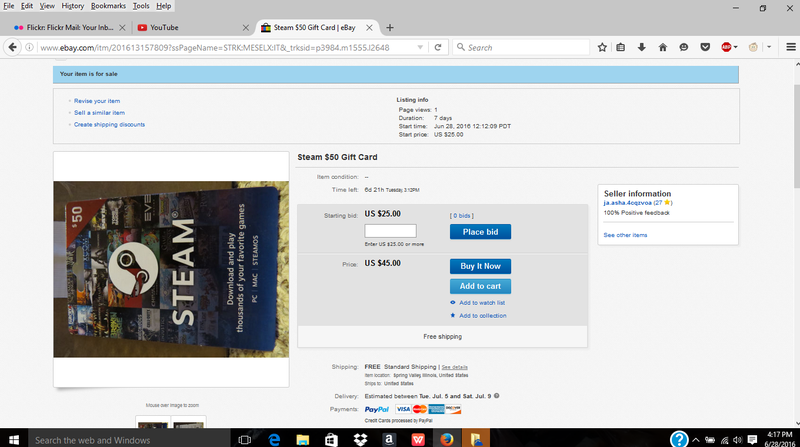
Task: Open the Bookmarks menu
Action: (x=108, y=6)
